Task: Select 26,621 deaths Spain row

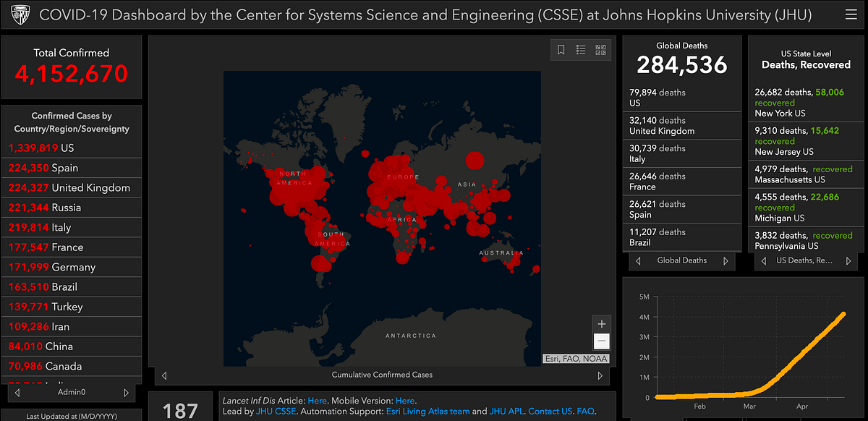Action: click(682, 209)
